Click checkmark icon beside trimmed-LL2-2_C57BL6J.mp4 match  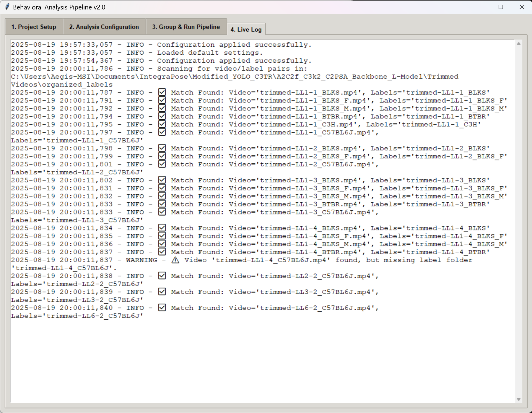pyautogui.click(x=162, y=276)
